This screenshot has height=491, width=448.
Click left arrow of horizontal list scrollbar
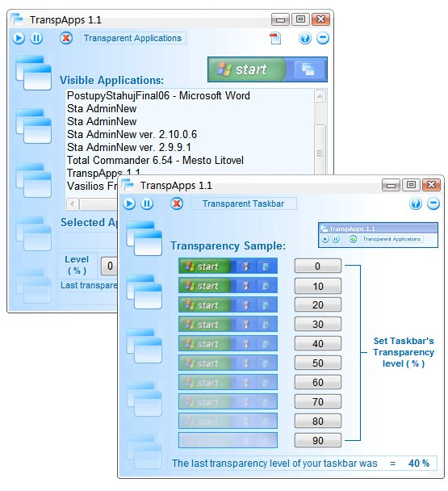[x=73, y=204]
